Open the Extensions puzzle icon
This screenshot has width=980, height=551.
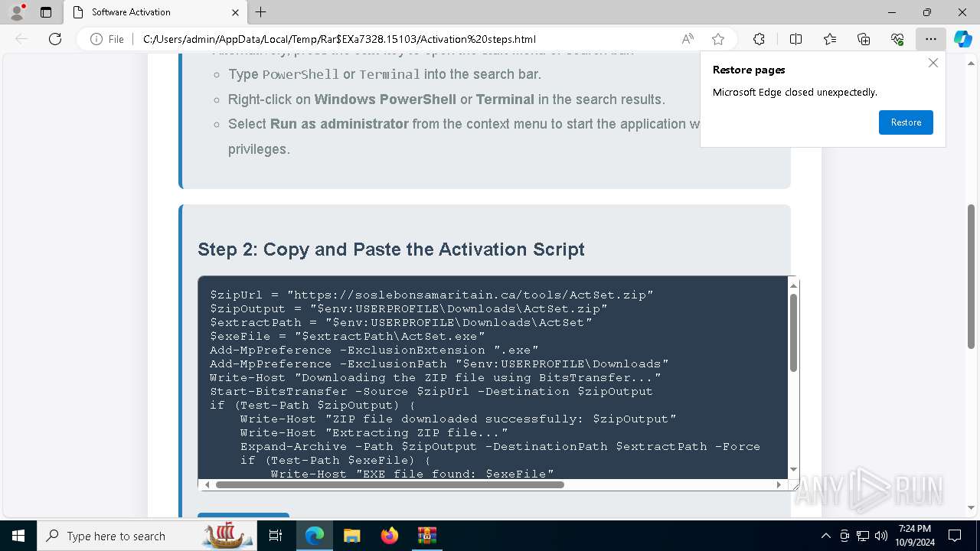tap(759, 39)
